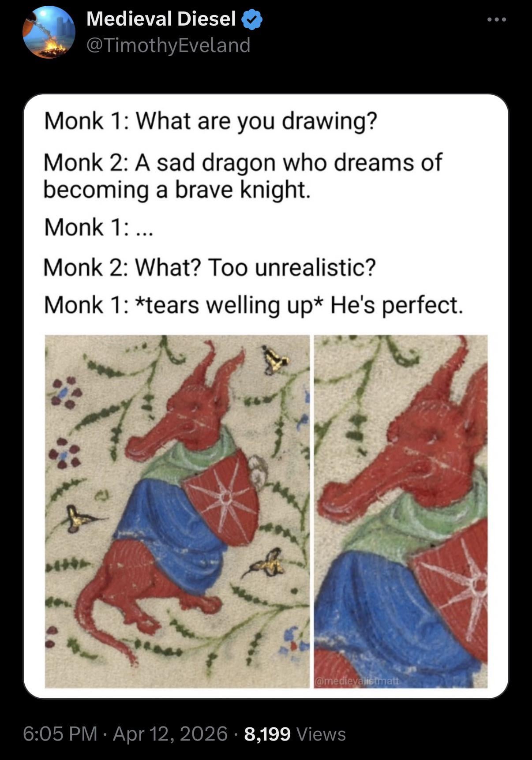
Task: Open the Medieval Diesel profile avatar
Action: [x=49, y=32]
